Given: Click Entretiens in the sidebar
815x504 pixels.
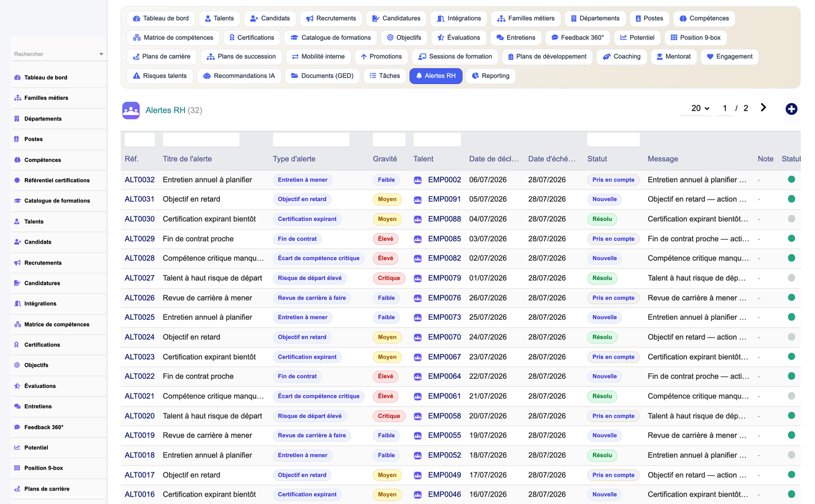Looking at the screenshot, I should 38,406.
